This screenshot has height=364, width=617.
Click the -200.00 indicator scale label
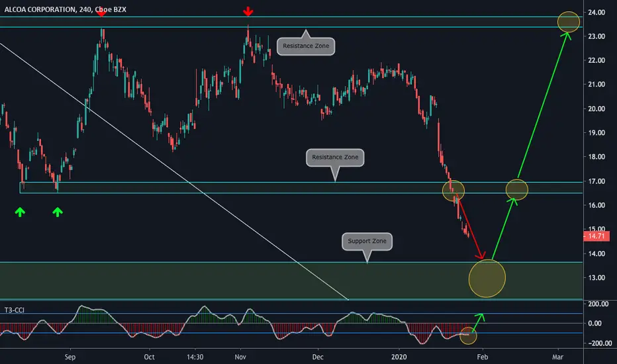point(600,343)
